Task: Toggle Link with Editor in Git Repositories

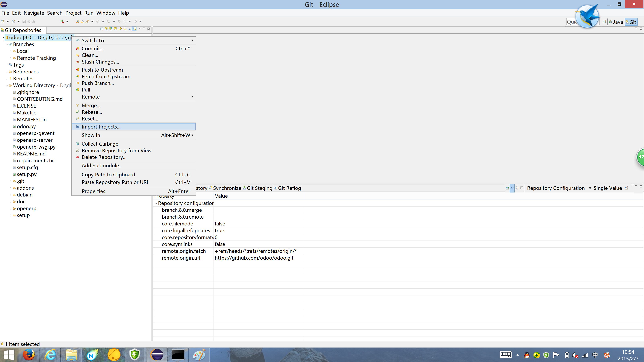Action: [x=134, y=29]
